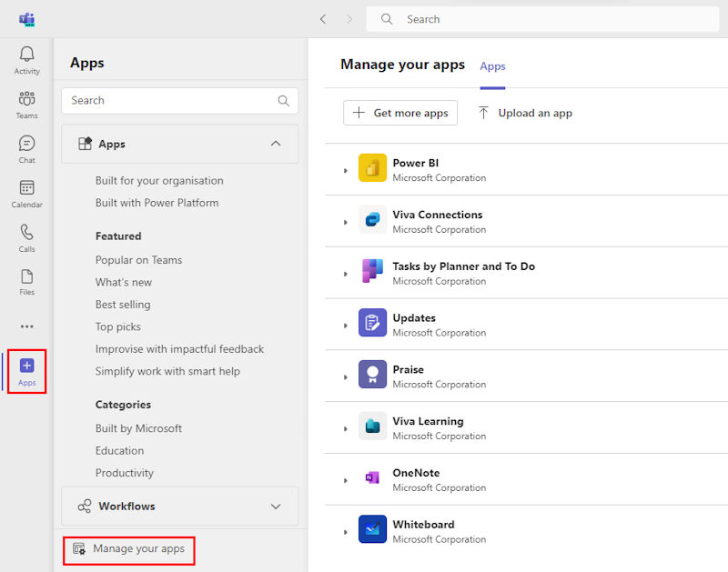Screen dimensions: 728x572
Task: Open the Files icon in sidebar
Action: pos(26,281)
